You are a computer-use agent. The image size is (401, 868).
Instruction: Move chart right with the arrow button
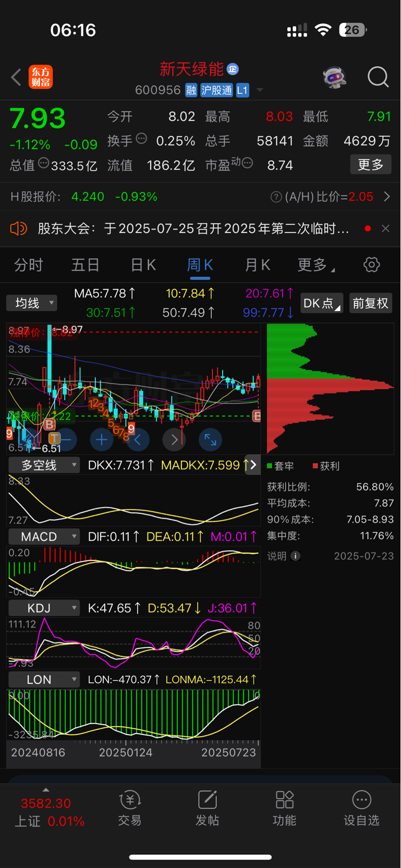[174, 440]
